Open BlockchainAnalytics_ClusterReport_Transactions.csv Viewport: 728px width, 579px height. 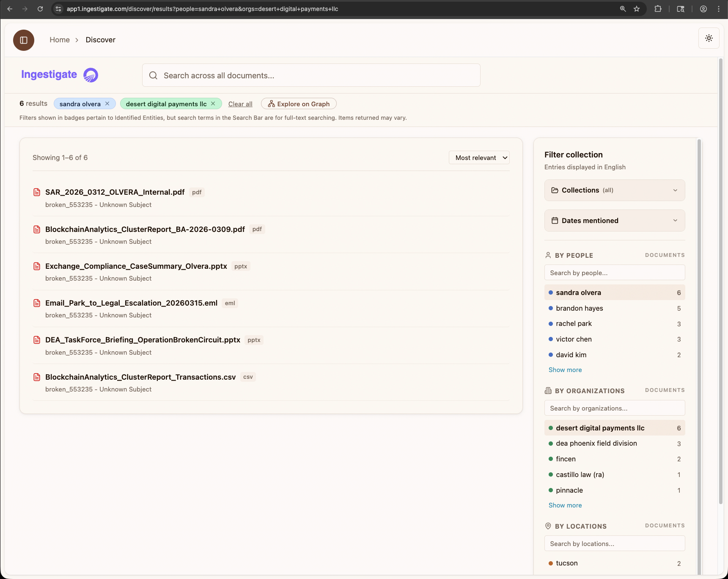(140, 377)
